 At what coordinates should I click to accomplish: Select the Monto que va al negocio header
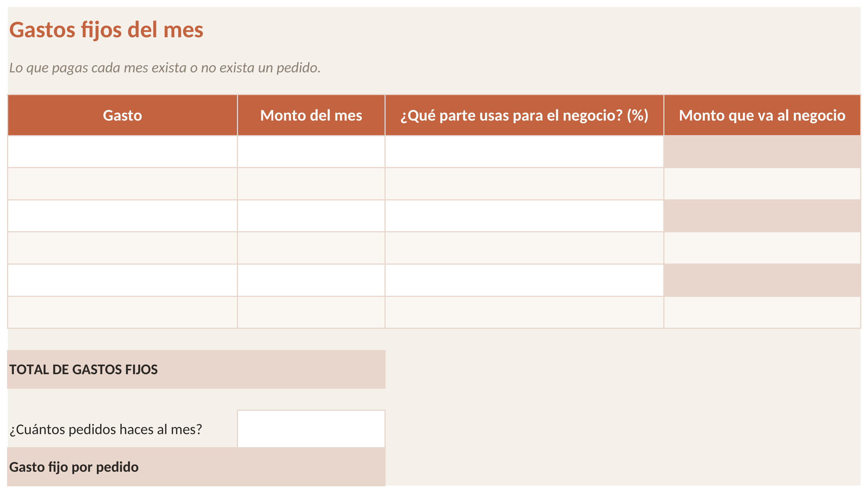click(762, 115)
